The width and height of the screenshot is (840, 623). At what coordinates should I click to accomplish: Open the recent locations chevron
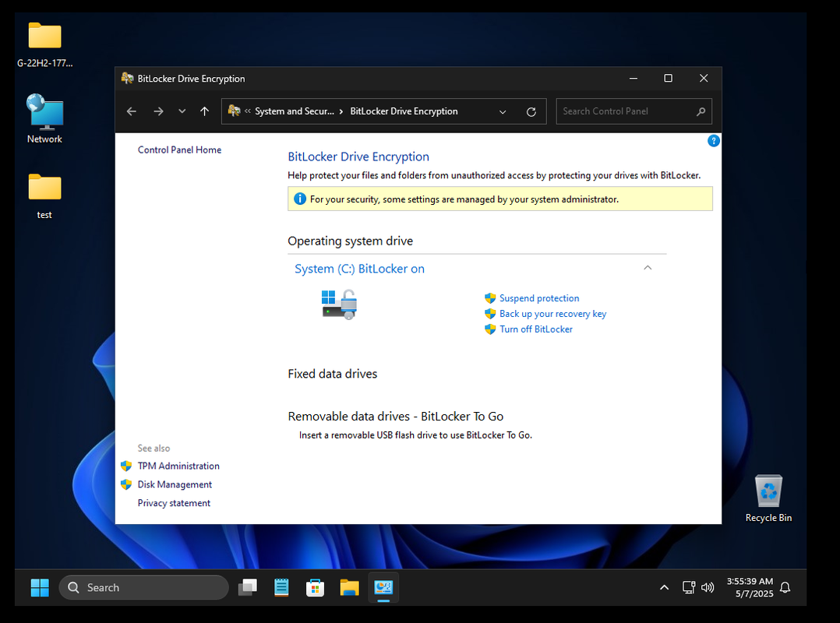coord(182,111)
